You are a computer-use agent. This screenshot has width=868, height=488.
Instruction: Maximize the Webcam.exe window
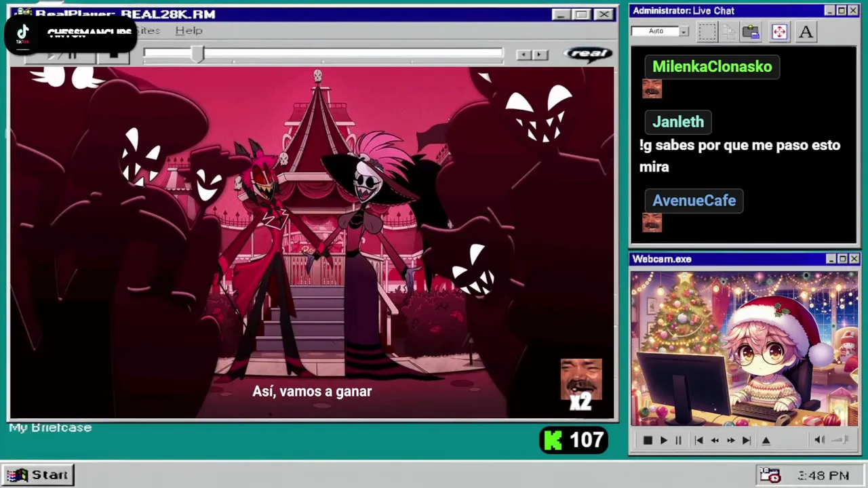842,259
